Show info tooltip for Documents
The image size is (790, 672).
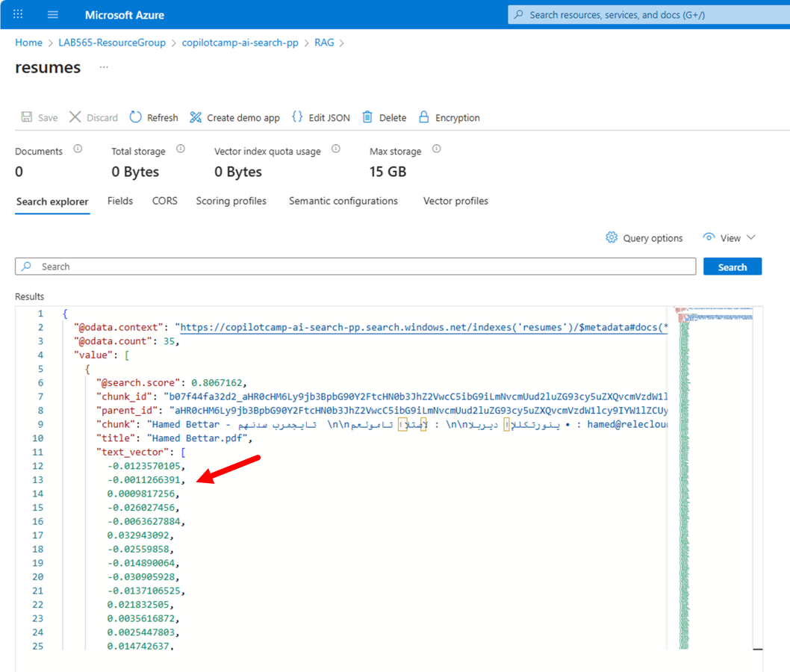[x=78, y=149]
